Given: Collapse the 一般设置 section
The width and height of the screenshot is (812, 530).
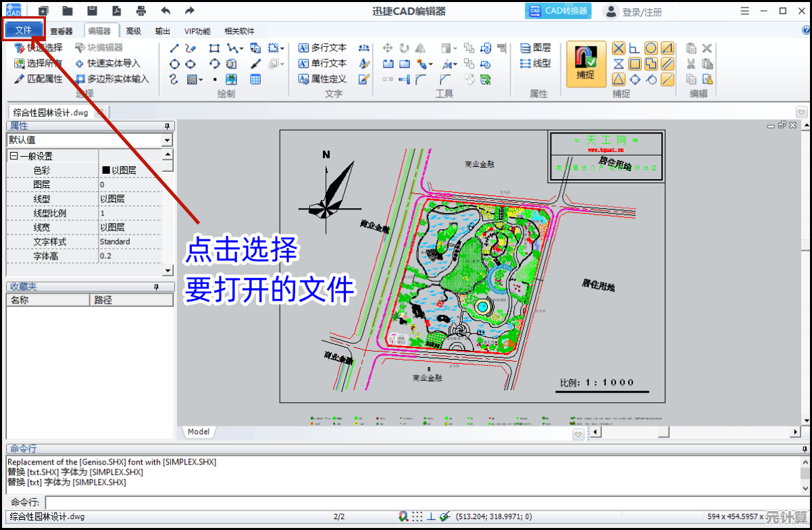Looking at the screenshot, I should coord(14,156).
